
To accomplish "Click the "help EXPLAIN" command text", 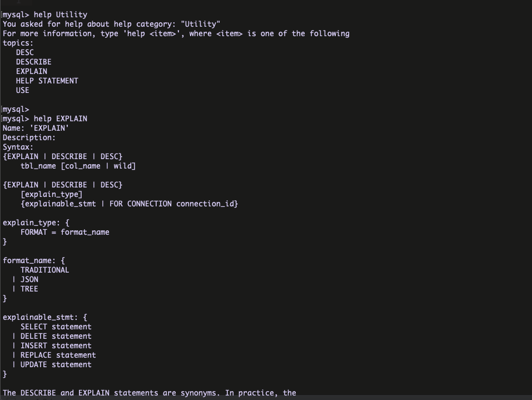I will point(60,118).
